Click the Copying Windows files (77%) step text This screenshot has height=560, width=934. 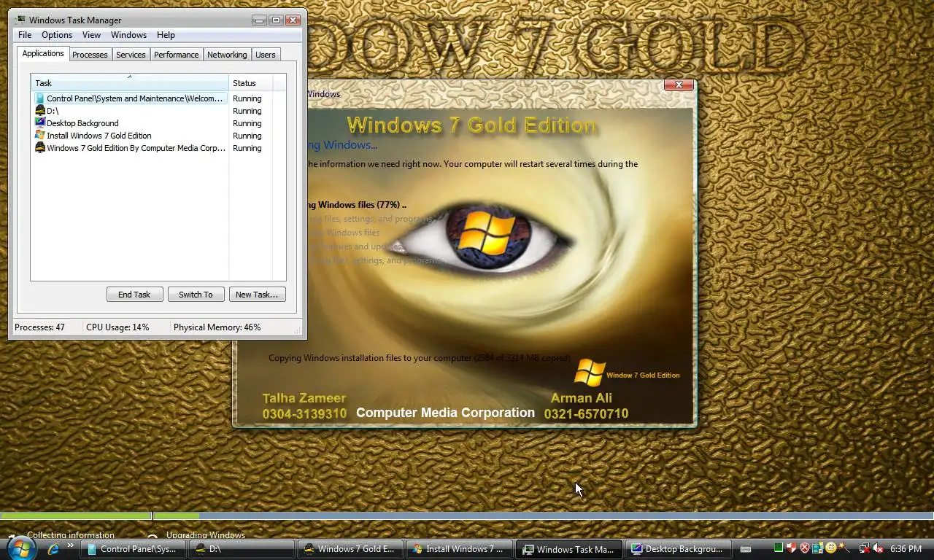[x=357, y=205]
